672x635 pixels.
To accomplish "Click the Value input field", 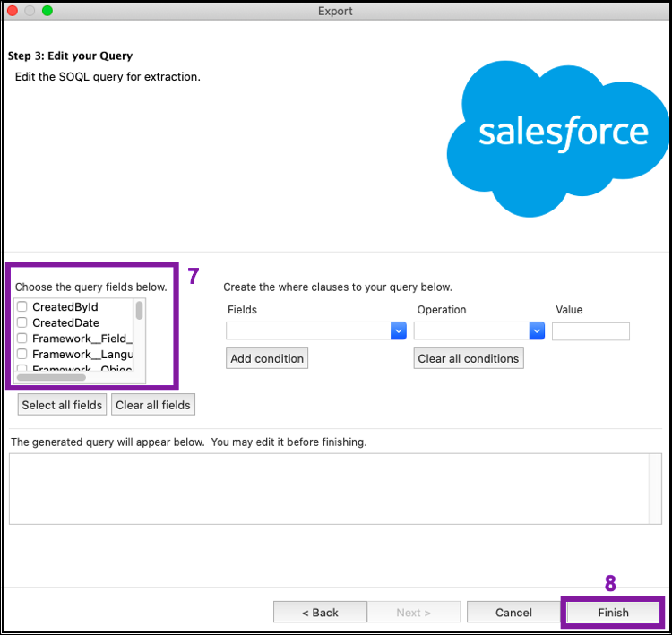I will coord(590,331).
